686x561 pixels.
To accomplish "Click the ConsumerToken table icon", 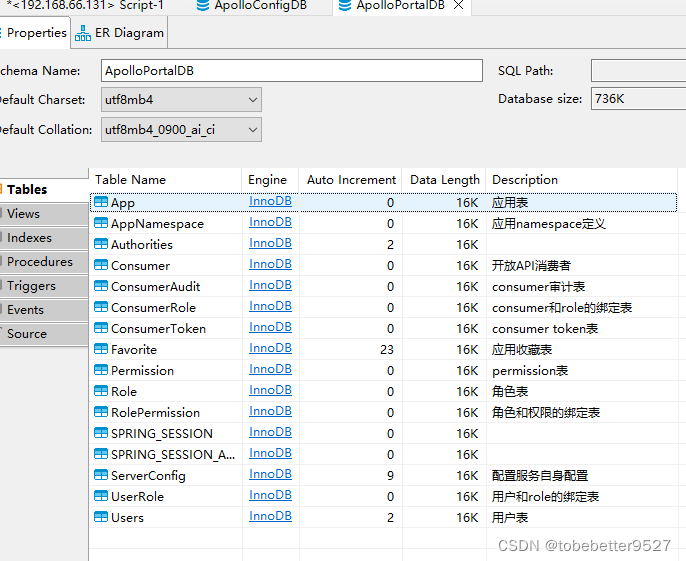I will (101, 328).
